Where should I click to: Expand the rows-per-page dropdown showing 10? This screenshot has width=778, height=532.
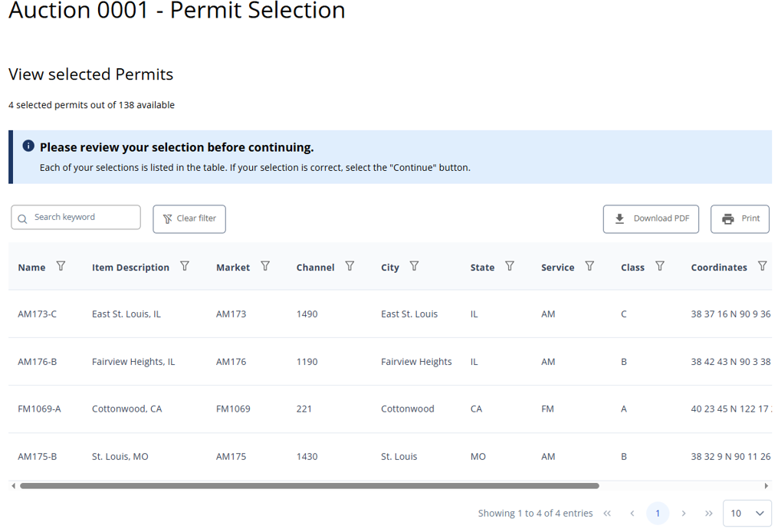click(747, 514)
